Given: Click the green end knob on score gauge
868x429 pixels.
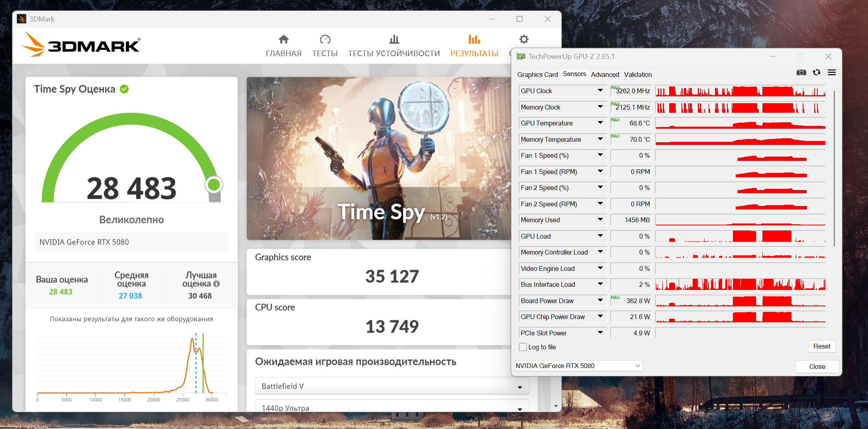Looking at the screenshot, I should [214, 184].
